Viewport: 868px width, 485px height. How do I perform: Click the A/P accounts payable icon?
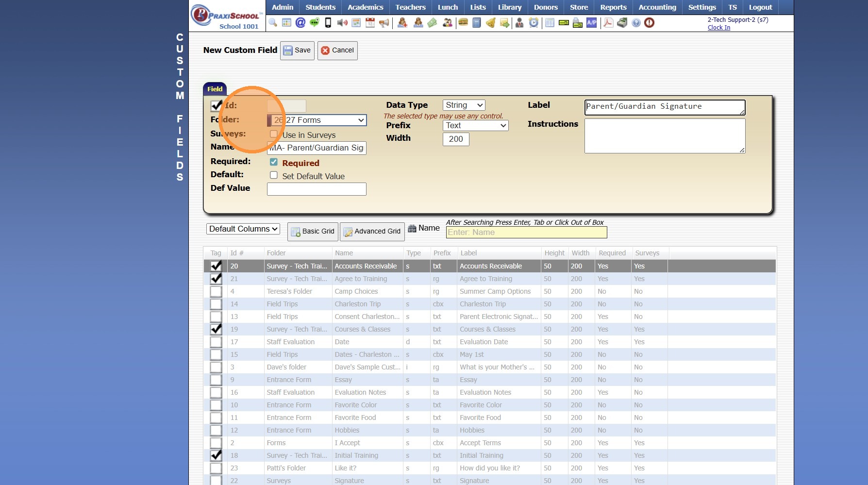(591, 23)
